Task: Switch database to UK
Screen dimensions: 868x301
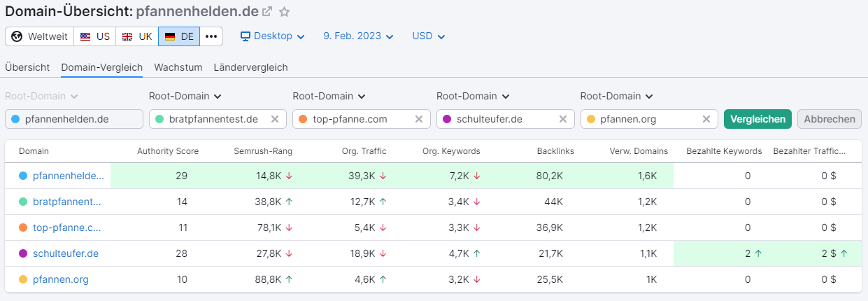Action: (137, 36)
